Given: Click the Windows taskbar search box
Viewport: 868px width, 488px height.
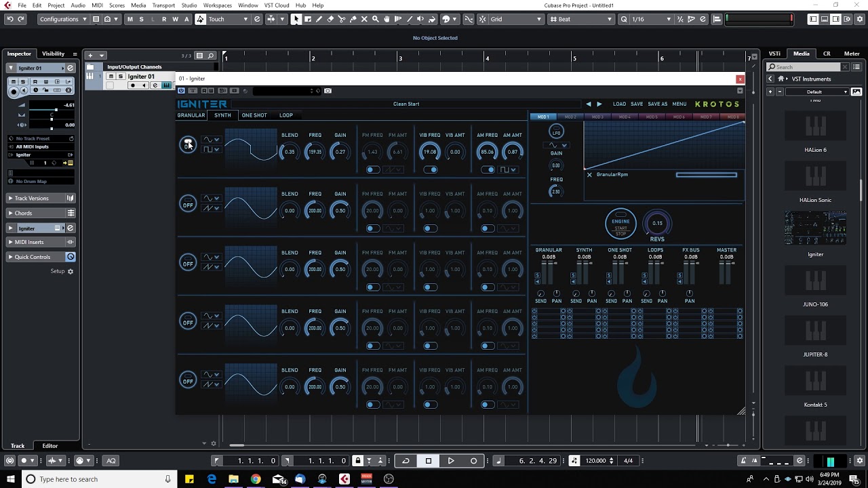Looking at the screenshot, I should (98, 479).
